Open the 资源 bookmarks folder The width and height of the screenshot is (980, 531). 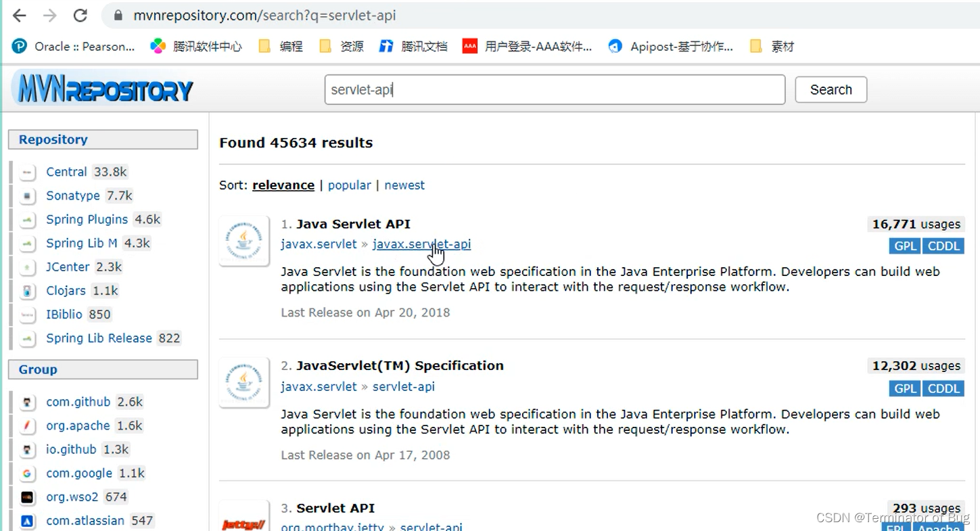(x=341, y=46)
